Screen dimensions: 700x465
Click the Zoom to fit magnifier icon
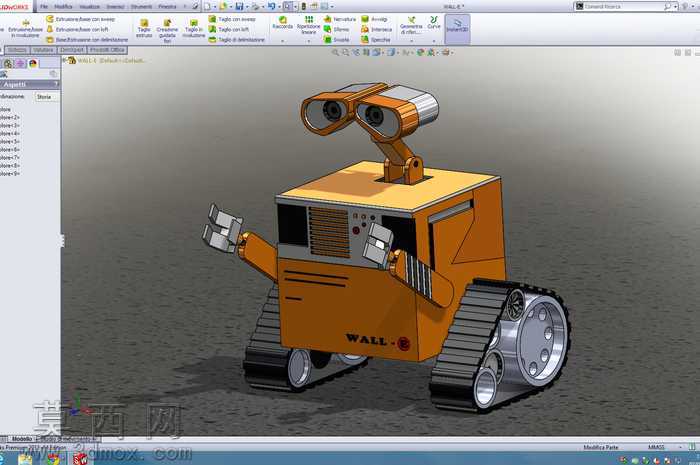click(x=335, y=53)
